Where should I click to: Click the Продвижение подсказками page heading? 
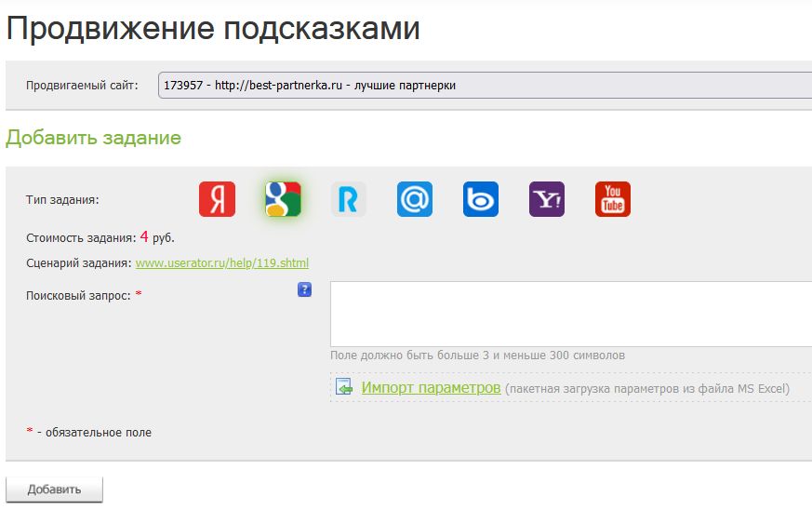pos(213,29)
